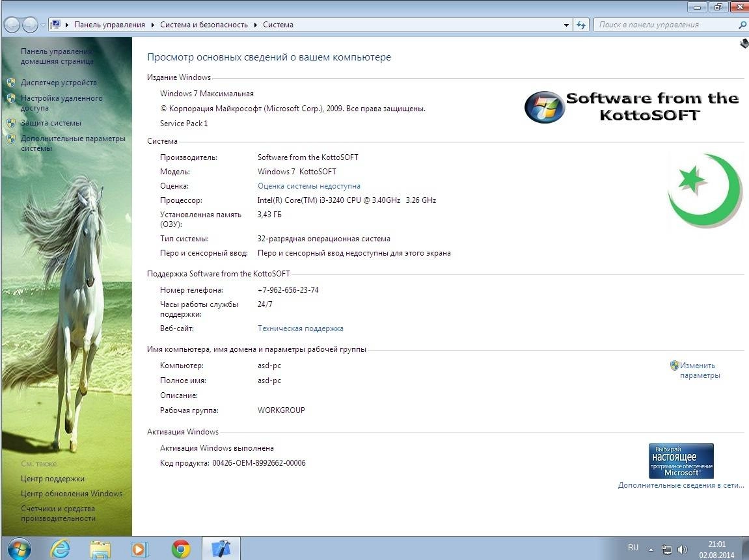This screenshot has height=560, width=749.
Task: Launch Google Chrome from taskbar
Action: (x=180, y=549)
